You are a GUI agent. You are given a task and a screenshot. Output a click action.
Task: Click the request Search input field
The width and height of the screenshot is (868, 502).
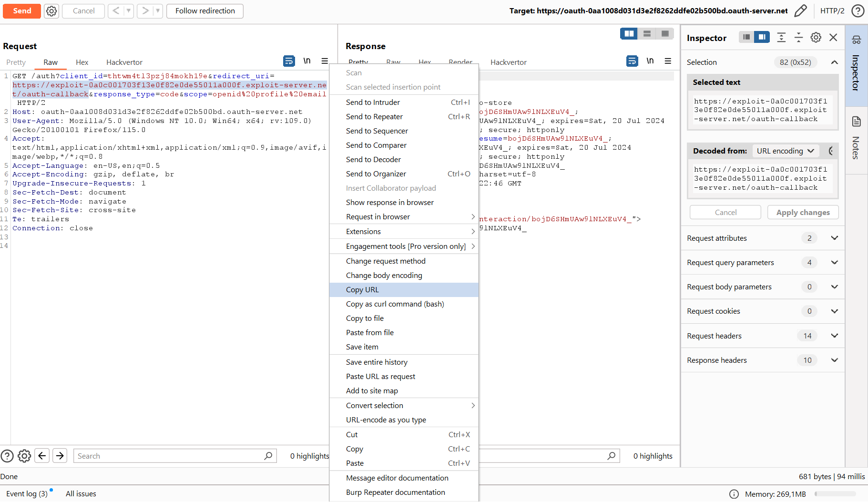175,456
